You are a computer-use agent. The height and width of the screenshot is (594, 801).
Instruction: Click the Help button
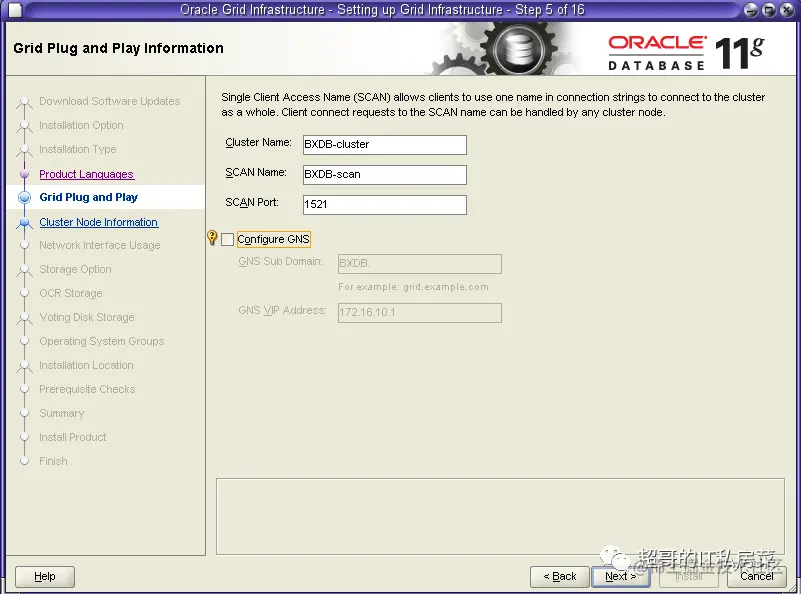[45, 577]
